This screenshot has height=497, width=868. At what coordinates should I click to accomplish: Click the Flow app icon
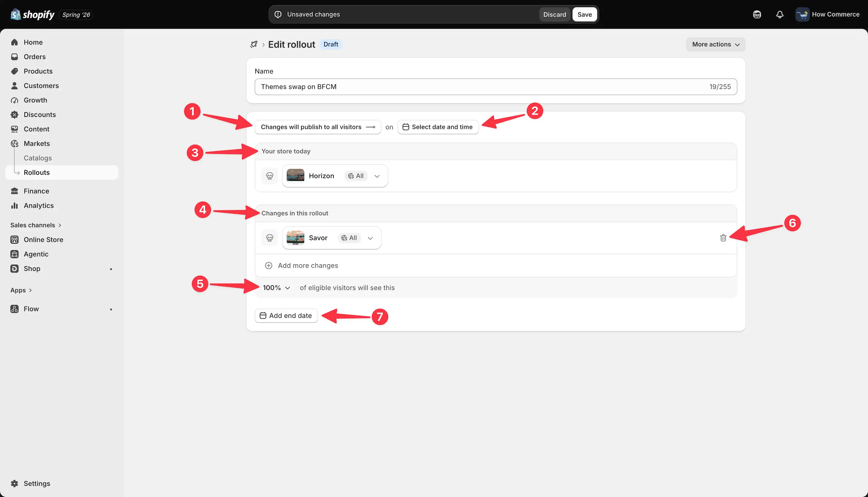click(14, 309)
